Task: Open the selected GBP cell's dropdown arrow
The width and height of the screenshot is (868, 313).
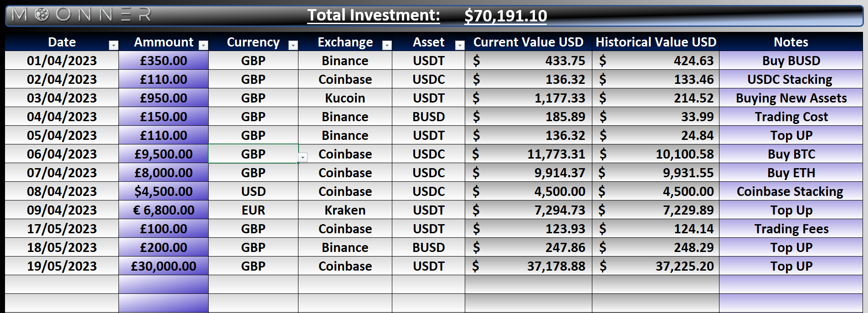Action: coord(303,158)
